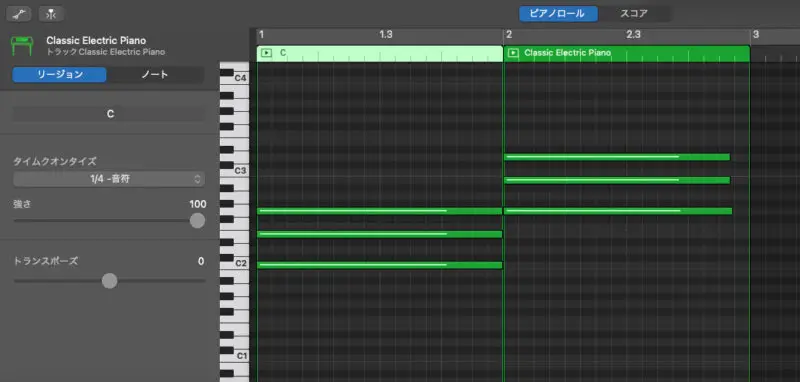
Task: Click the 強さ value 100
Action: 197,205
